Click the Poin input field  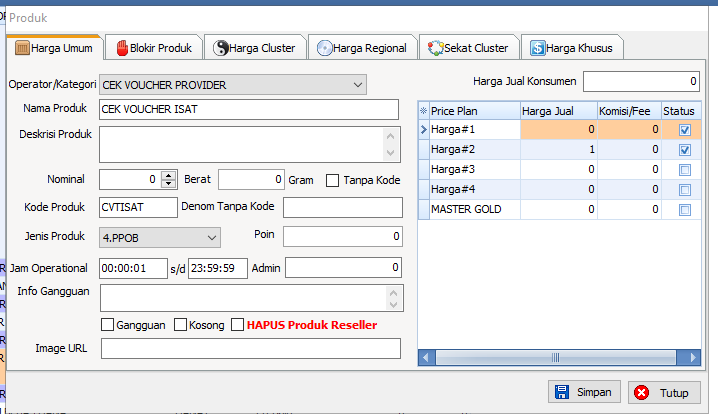pos(343,236)
